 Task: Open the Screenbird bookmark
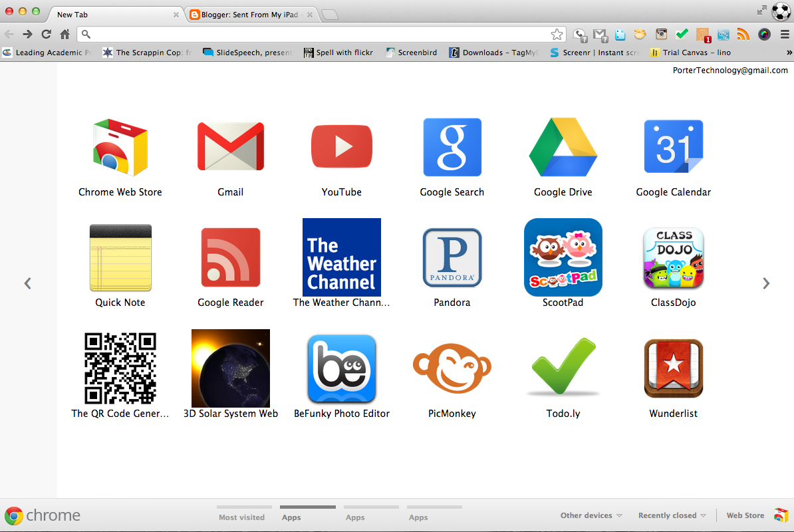411,52
